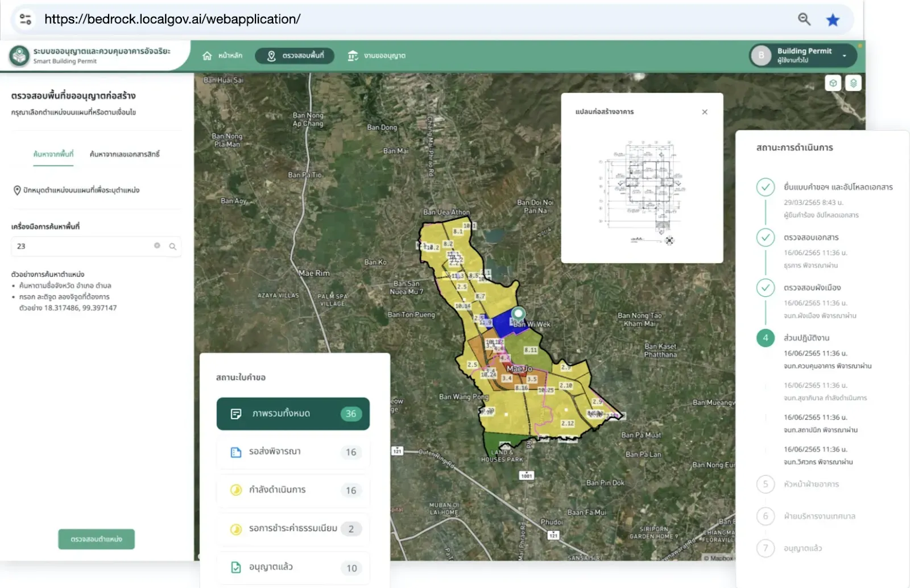Go to หน้าหลัก home in navigation

(x=222, y=56)
